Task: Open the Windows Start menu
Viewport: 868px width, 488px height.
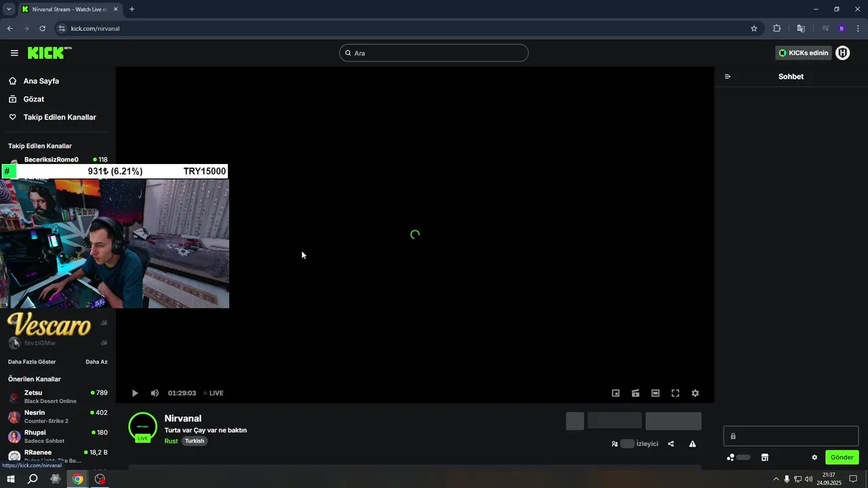Action: pyautogui.click(x=10, y=479)
